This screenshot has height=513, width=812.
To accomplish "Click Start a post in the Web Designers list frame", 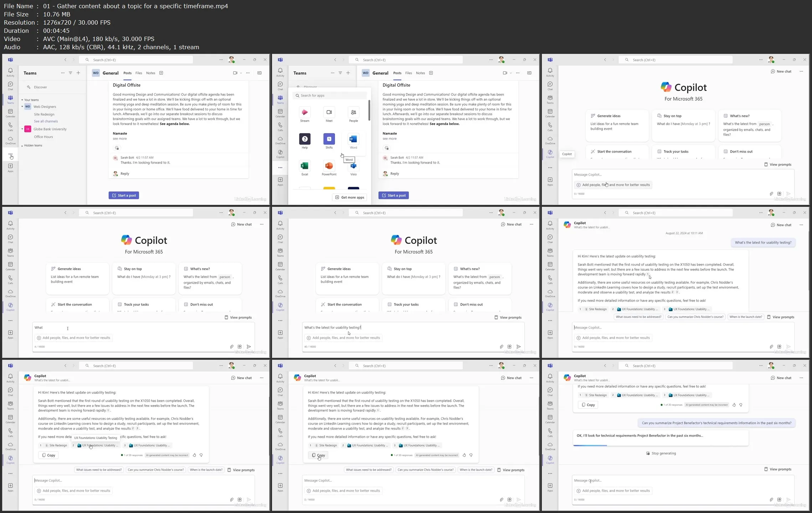I will [124, 195].
